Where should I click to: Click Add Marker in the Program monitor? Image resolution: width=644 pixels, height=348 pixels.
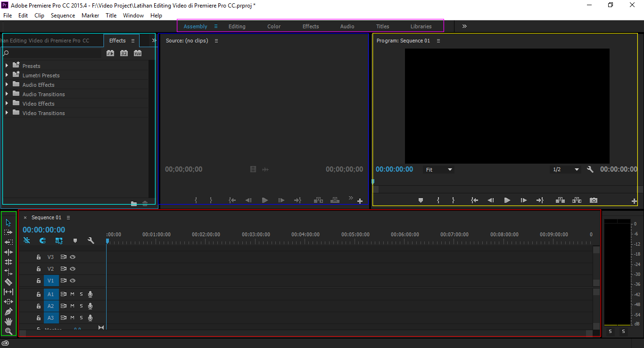pyautogui.click(x=421, y=200)
